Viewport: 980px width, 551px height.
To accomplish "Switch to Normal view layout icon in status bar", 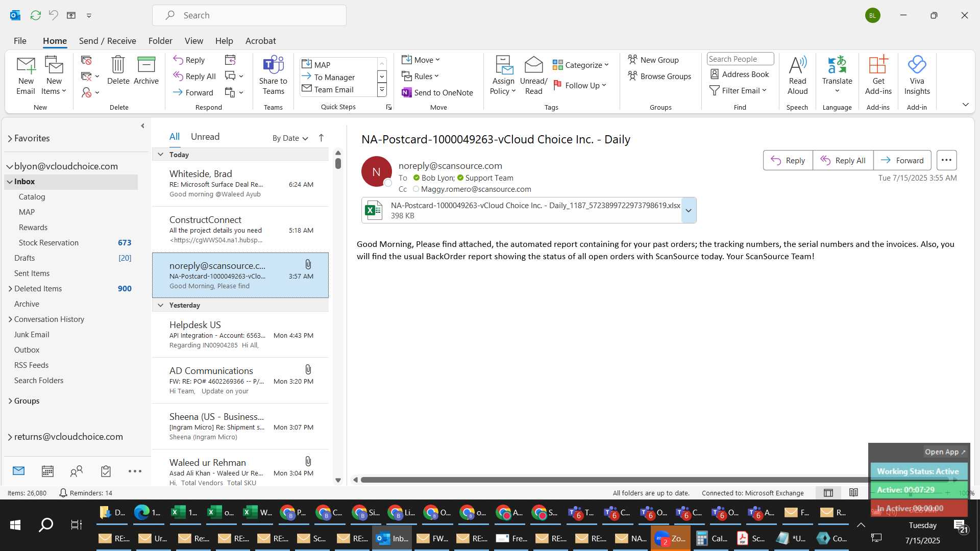I will 828,493.
